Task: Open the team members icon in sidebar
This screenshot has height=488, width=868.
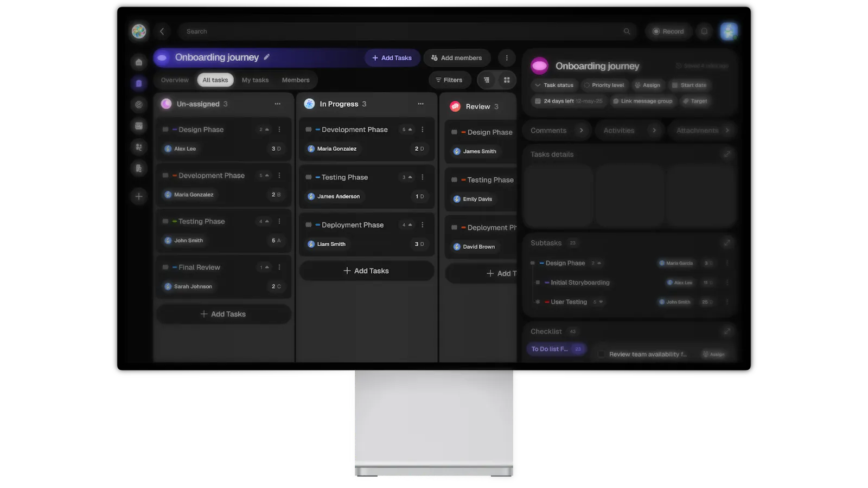Action: click(139, 147)
